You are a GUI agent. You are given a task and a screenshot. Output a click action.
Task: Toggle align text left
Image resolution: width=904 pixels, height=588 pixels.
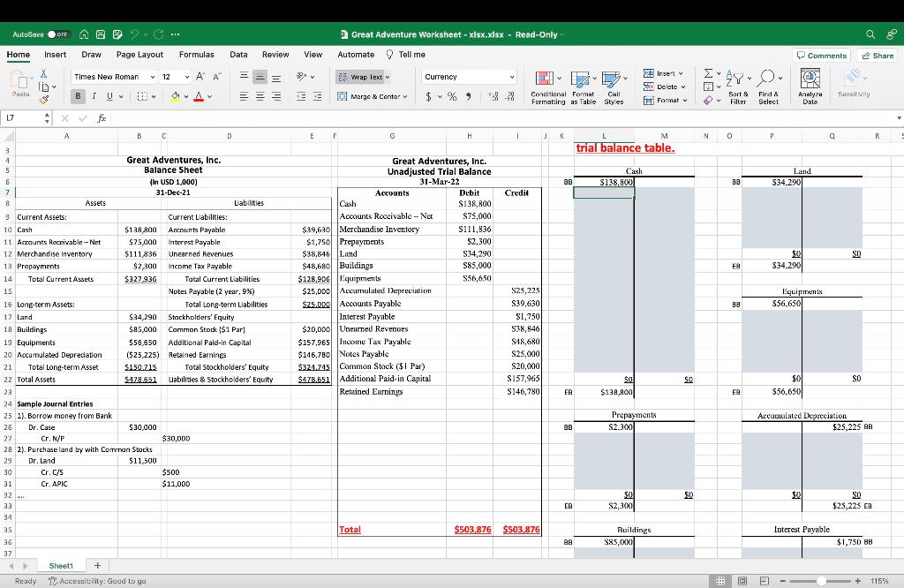click(244, 96)
